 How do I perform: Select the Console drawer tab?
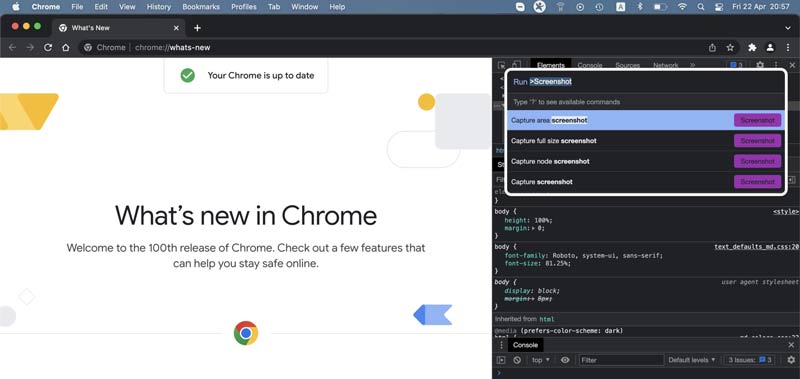tap(526, 345)
